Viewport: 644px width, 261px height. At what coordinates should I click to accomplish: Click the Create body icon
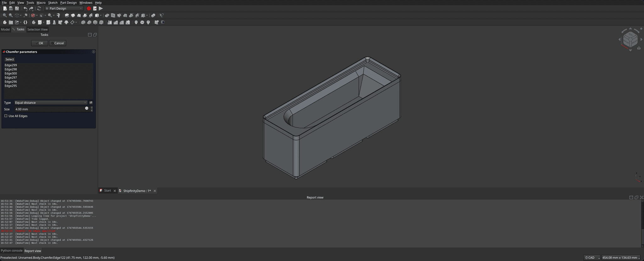[x=34, y=22]
